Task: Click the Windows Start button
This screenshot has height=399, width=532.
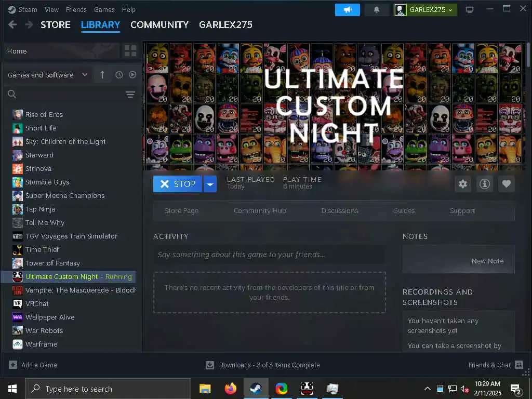Action: coord(12,389)
